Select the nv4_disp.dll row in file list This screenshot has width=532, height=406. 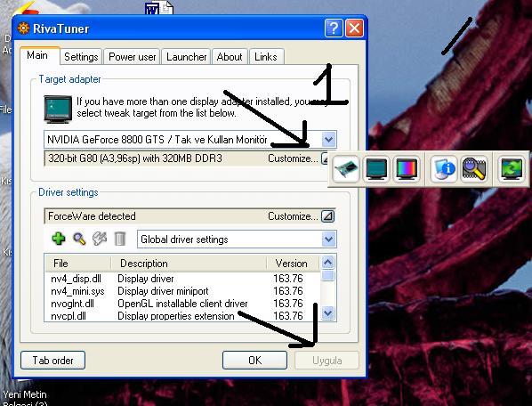[182, 279]
